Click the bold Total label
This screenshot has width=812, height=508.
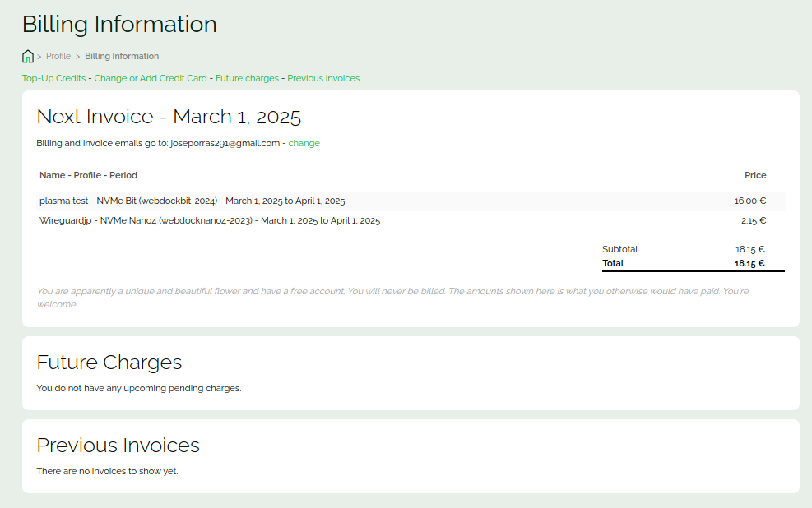coord(613,264)
